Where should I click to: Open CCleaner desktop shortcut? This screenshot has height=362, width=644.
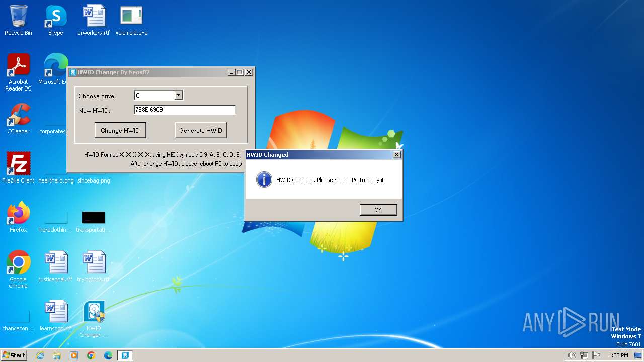tap(18, 118)
